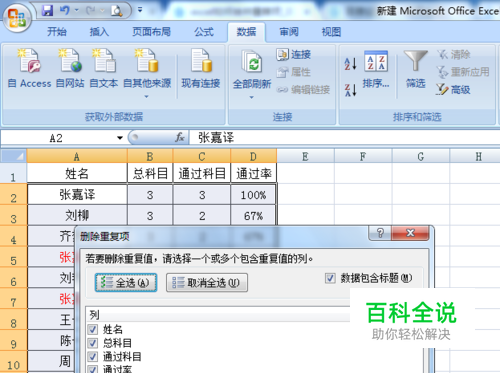Open the 公式 ribbon tab
The height and width of the screenshot is (373, 500).
click(x=204, y=32)
